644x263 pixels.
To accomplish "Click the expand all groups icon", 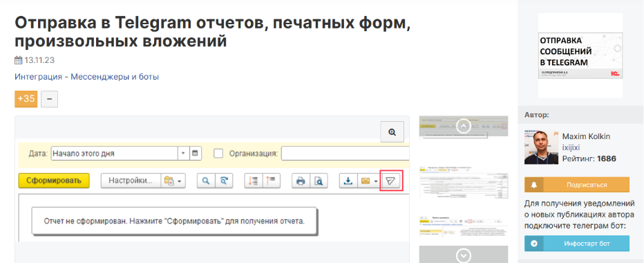I will (254, 181).
